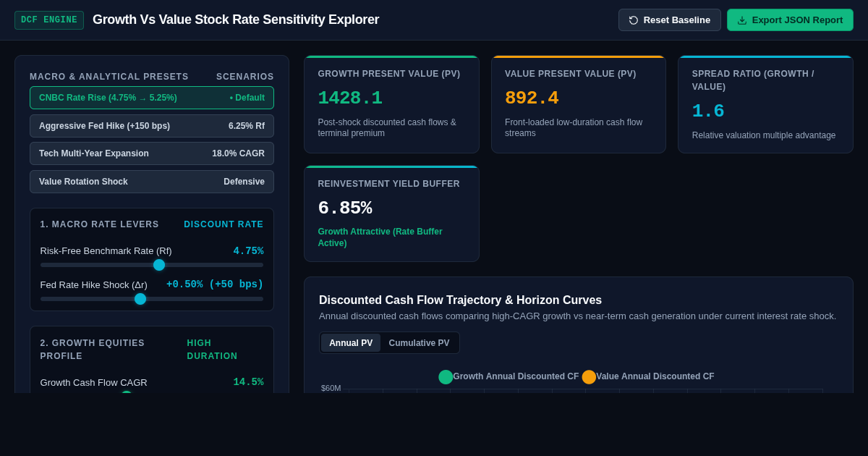Click the DCF ENGINE badge
The height and width of the screenshot is (456, 868).
[49, 20]
